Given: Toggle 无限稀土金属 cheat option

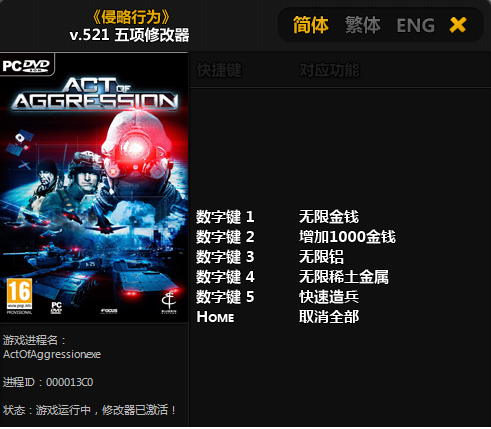Looking at the screenshot, I should click(x=344, y=277).
